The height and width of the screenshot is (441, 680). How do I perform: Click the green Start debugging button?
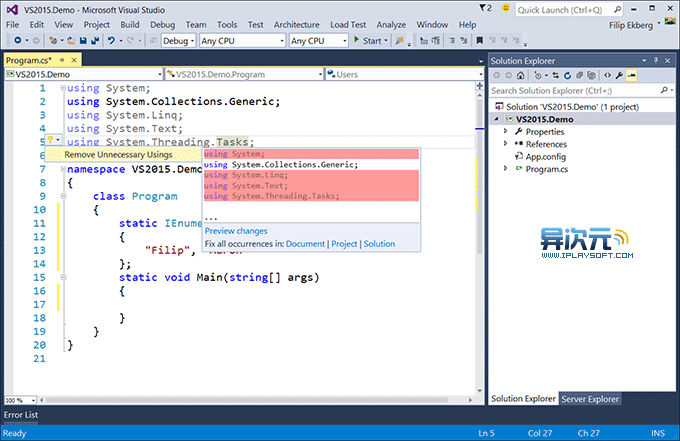pos(370,41)
